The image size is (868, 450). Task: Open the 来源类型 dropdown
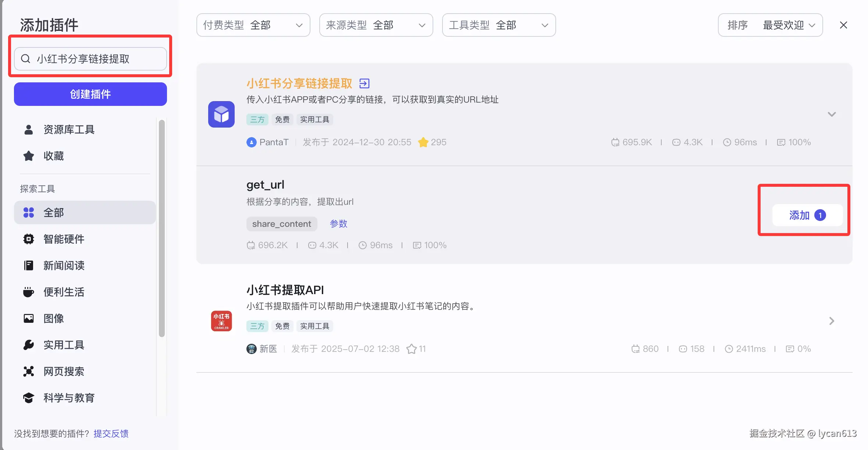click(376, 25)
